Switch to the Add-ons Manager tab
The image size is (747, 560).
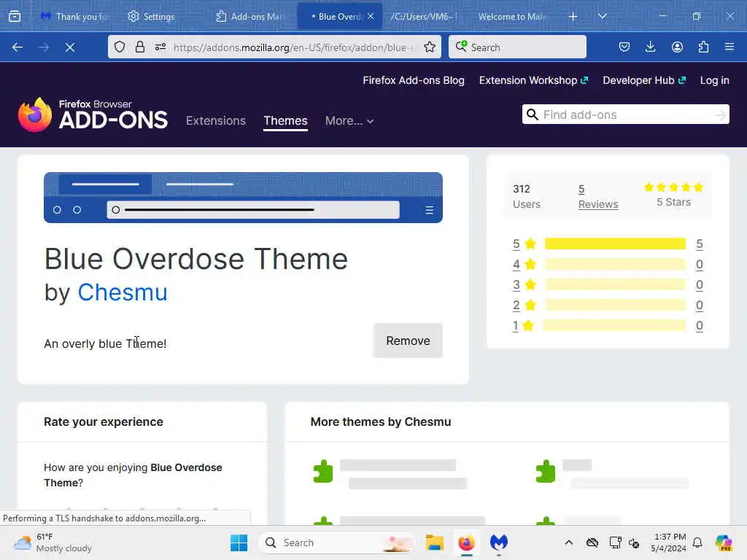click(249, 17)
